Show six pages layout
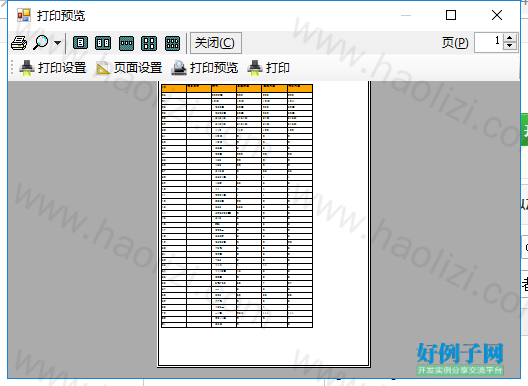The image size is (528, 386). coord(172,43)
